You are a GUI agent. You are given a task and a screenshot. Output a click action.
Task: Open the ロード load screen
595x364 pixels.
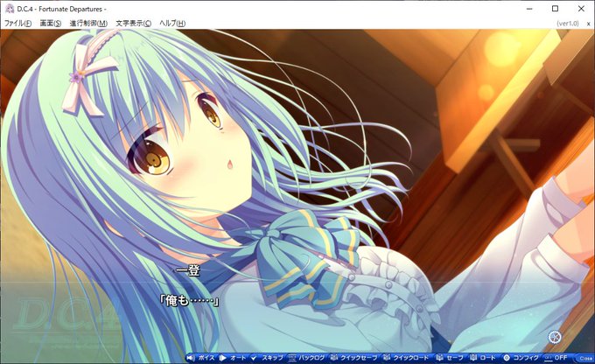(483, 358)
